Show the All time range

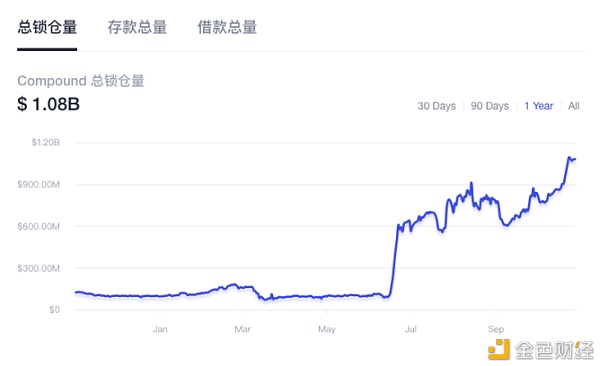coord(574,106)
